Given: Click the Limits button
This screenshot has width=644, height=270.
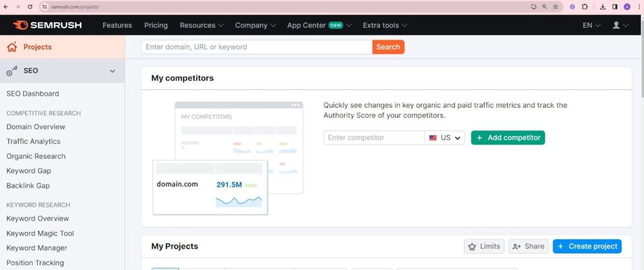Looking at the screenshot, I should click(x=484, y=246).
